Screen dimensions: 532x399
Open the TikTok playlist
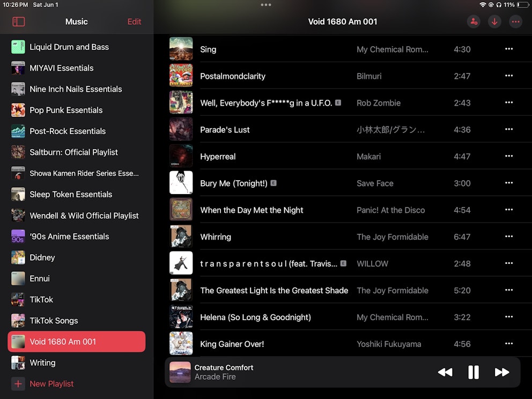click(77, 300)
